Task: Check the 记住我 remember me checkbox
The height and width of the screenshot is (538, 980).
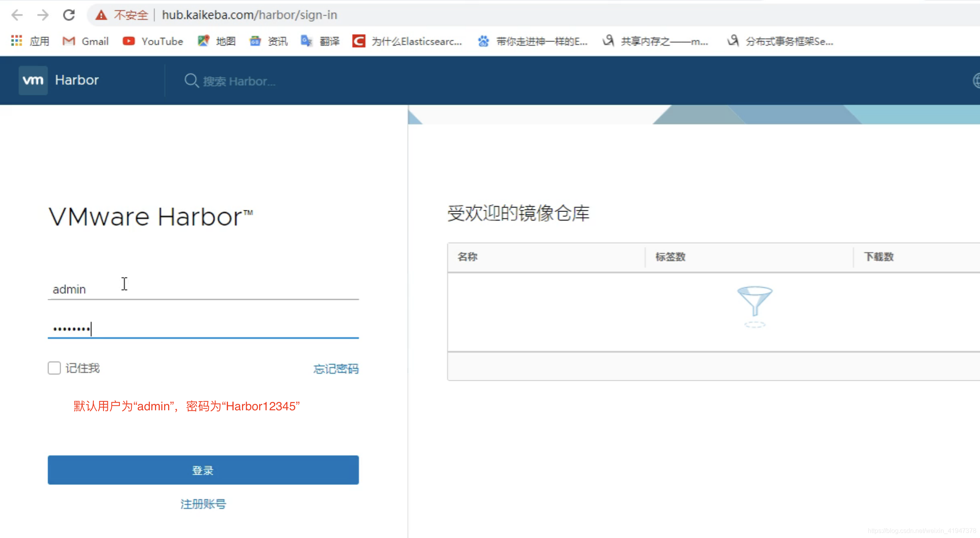Action: (x=54, y=368)
